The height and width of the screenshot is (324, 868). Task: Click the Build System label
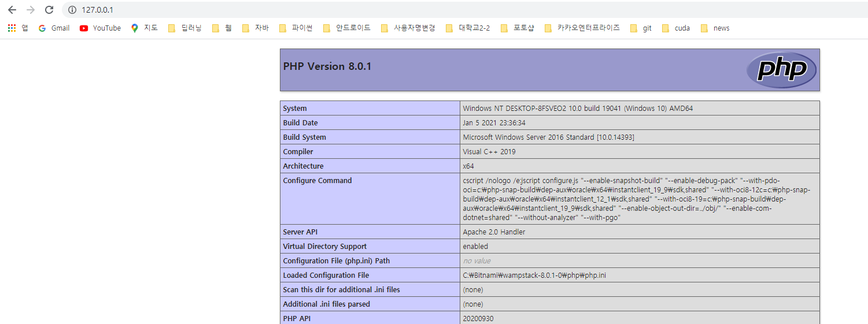click(305, 137)
